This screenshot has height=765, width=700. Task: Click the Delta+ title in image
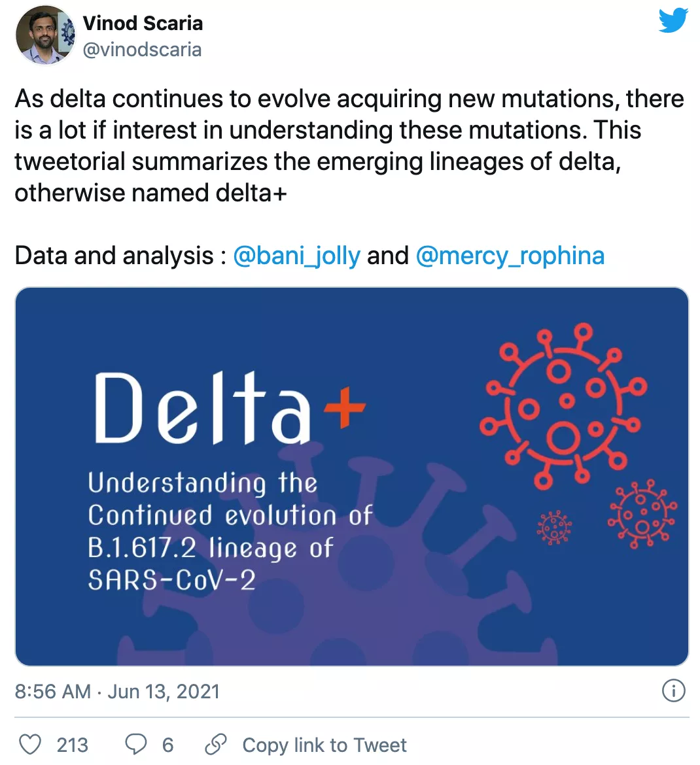[230, 407]
